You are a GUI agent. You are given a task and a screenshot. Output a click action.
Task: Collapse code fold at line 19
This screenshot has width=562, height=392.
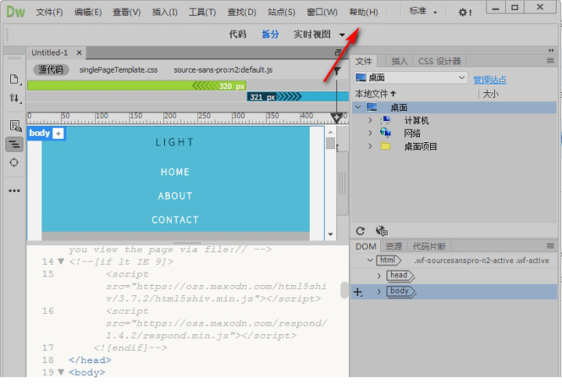point(61,372)
